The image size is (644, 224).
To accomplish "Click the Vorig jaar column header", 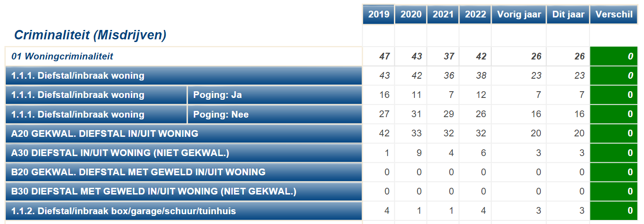I will coord(519,14).
